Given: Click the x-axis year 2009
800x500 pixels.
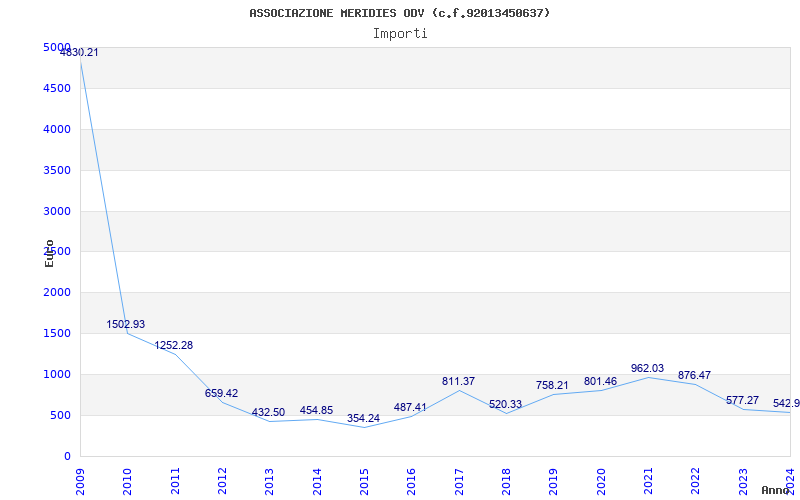Looking at the screenshot, I should pyautogui.click(x=80, y=482).
